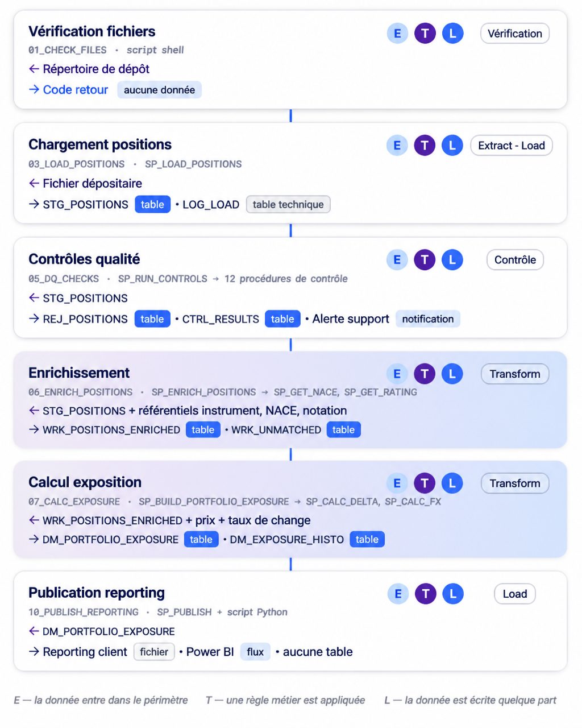This screenshot has height=728, width=582.
Task: Click the E badge on Calcul exposition
Action: tap(397, 483)
